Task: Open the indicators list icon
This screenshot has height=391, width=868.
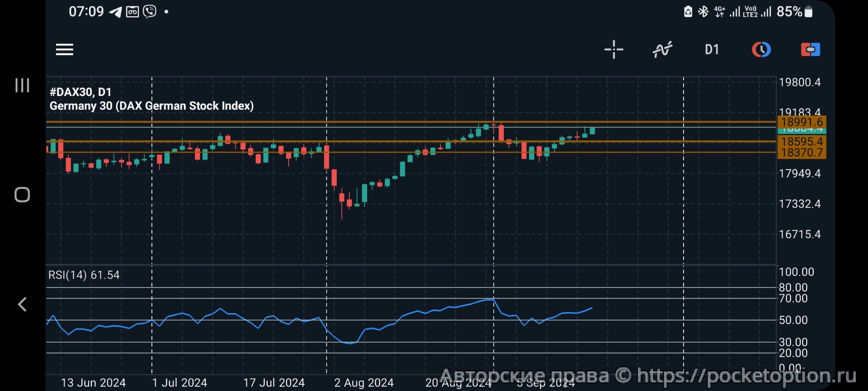Action: [662, 50]
